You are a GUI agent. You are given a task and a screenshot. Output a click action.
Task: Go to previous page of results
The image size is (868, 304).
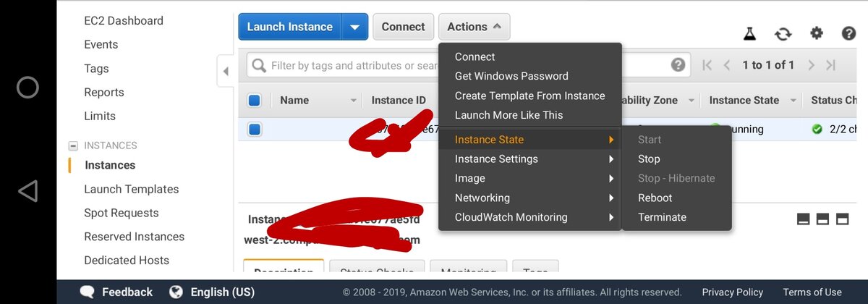pyautogui.click(x=727, y=65)
